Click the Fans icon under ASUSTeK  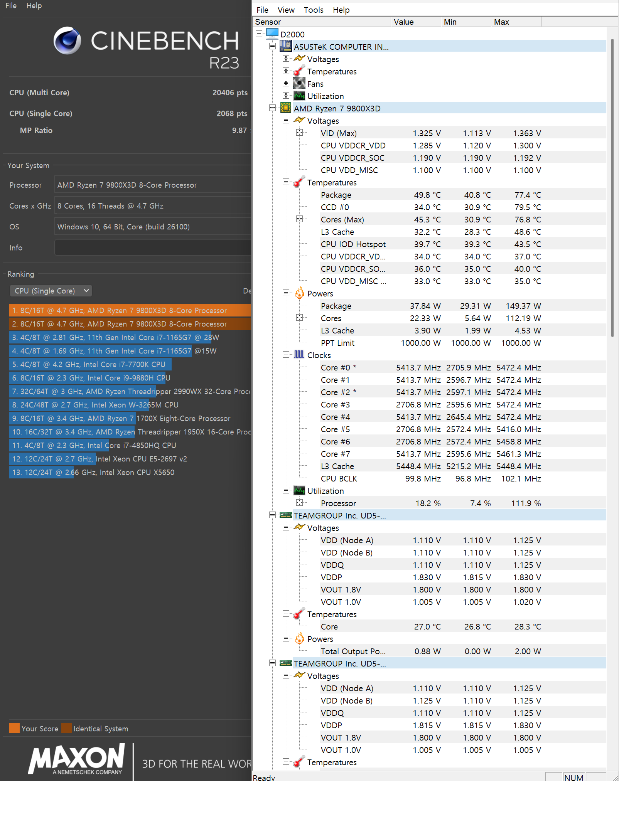point(299,83)
